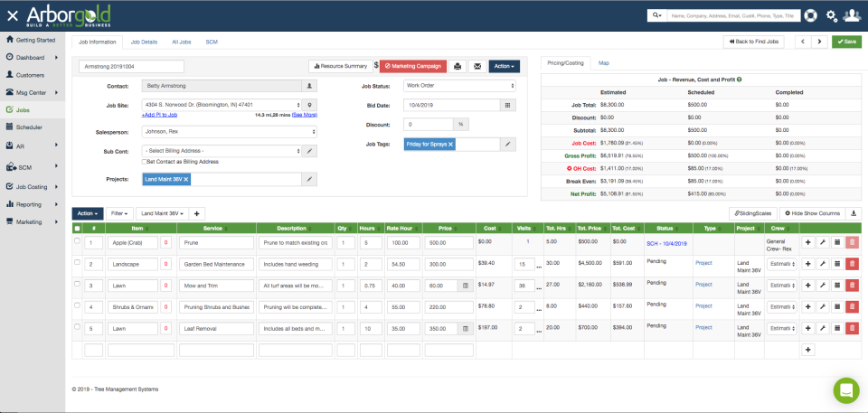Screen dimensions: 868x413
Task: Switch to the Job Details tab
Action: click(144, 42)
